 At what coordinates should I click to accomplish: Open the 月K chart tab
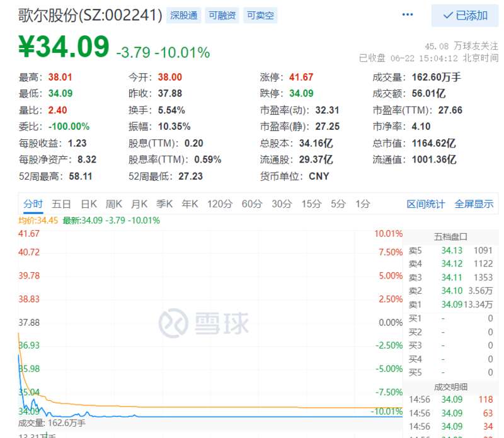[x=139, y=204]
